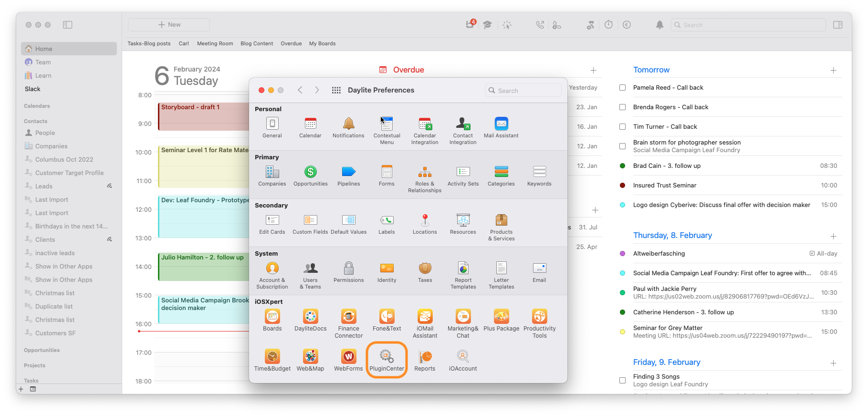This screenshot has height=414, width=868.
Task: Open the Companies contact list
Action: pyautogui.click(x=69, y=146)
